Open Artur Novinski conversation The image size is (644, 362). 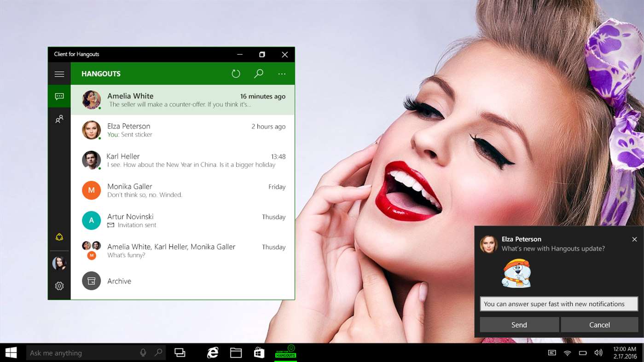(183, 220)
